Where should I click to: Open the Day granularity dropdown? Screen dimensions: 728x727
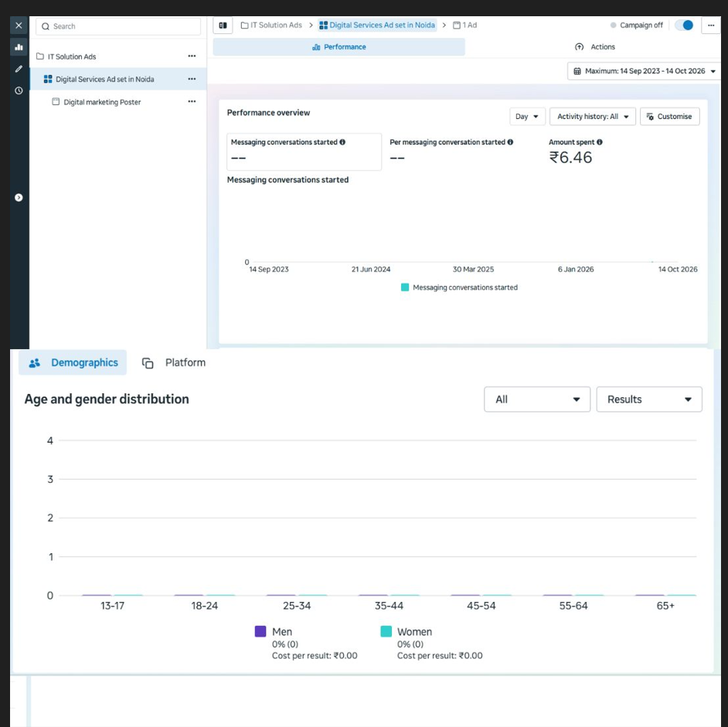coord(527,117)
